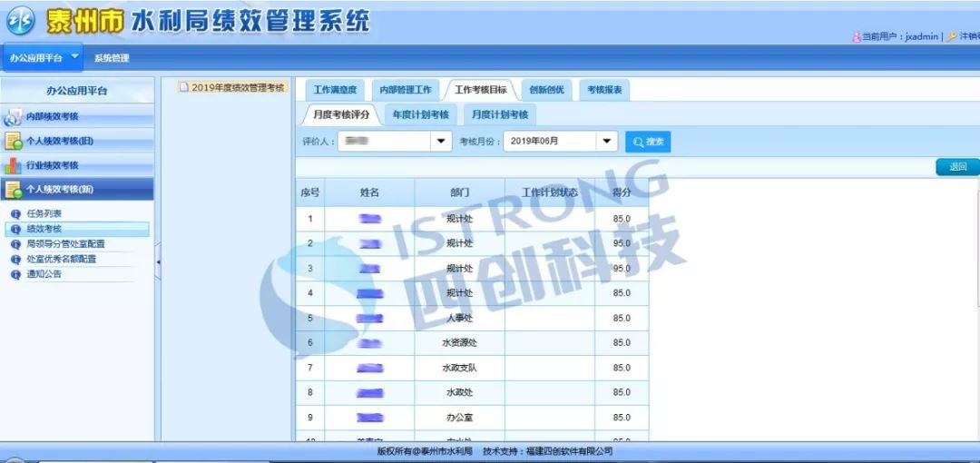The width and height of the screenshot is (980, 463).
Task: Select the 工作考核目标 tab
Action: point(481,90)
